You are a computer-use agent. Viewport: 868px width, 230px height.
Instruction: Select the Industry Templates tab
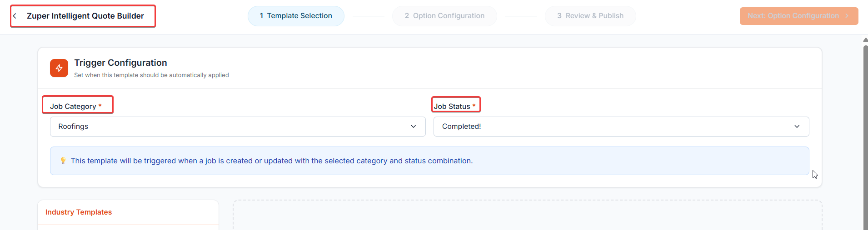(79, 212)
